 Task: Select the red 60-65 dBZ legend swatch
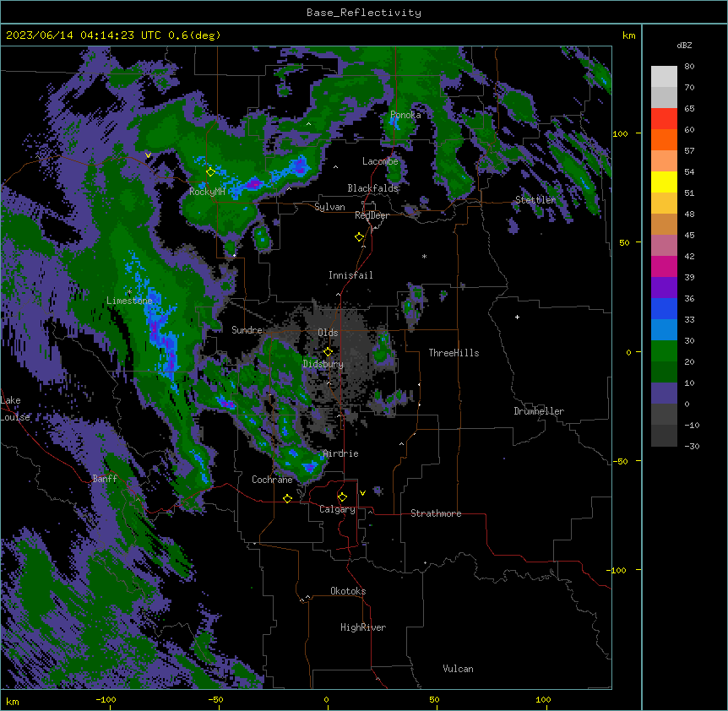tap(664, 119)
